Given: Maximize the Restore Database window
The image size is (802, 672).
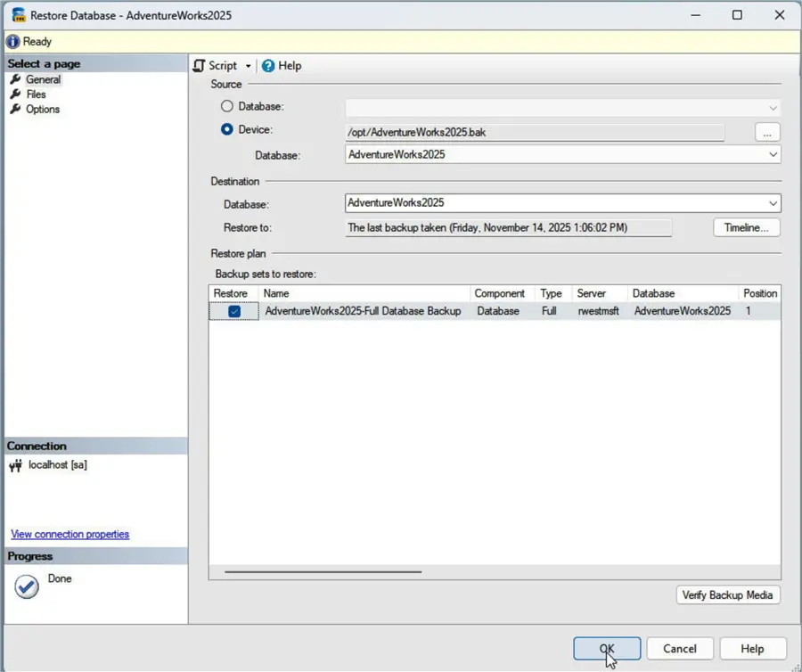Looking at the screenshot, I should click(737, 15).
